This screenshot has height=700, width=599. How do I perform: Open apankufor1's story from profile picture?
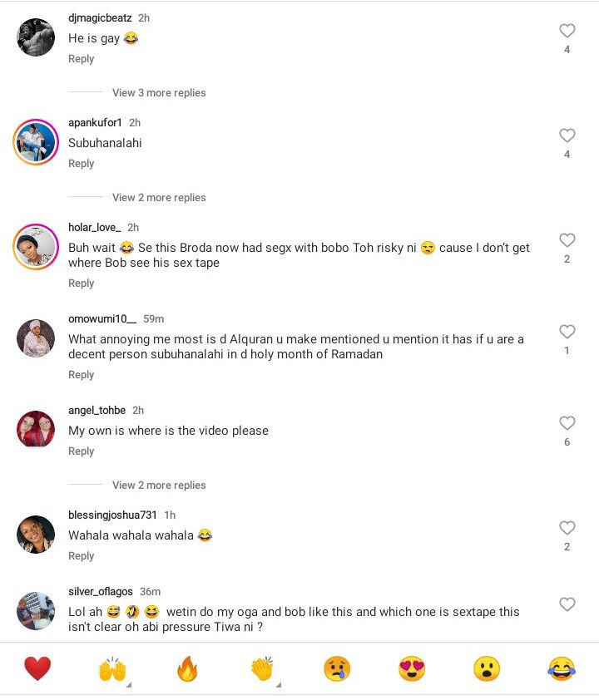36,142
